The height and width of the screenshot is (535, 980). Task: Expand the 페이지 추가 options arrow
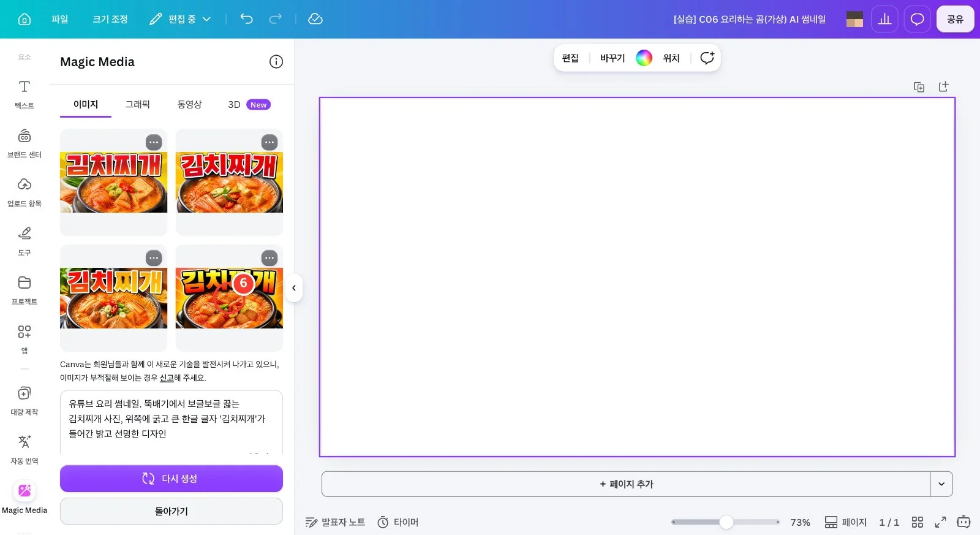[941, 484]
